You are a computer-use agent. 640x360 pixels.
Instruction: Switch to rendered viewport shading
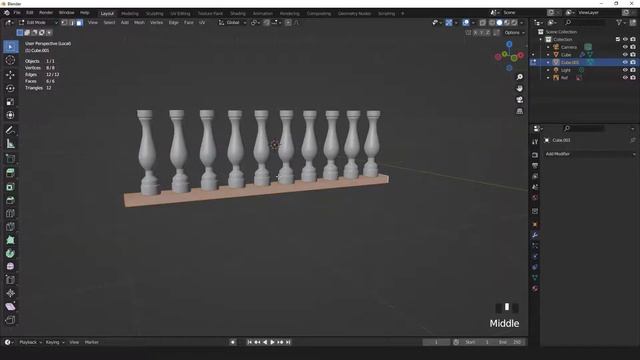514,23
